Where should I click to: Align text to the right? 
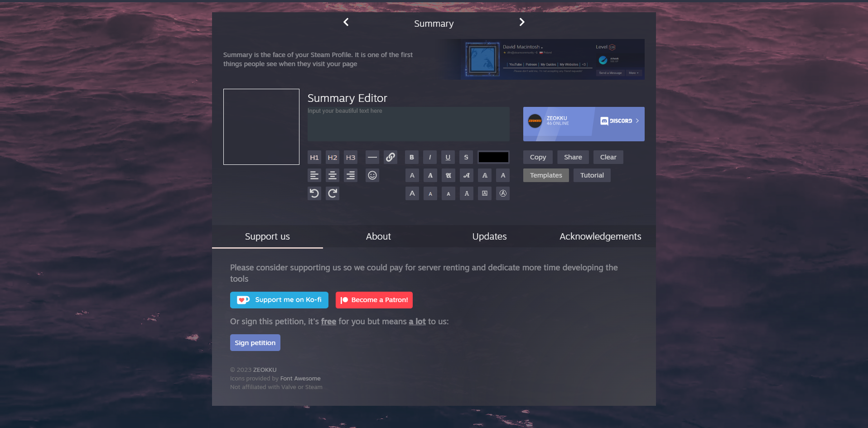click(x=351, y=175)
